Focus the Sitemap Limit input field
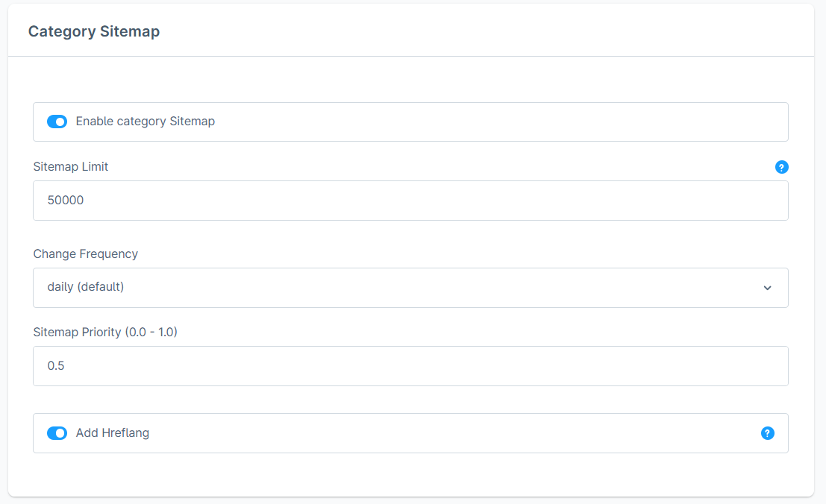Image resolution: width=826 pixels, height=504 pixels. point(410,201)
